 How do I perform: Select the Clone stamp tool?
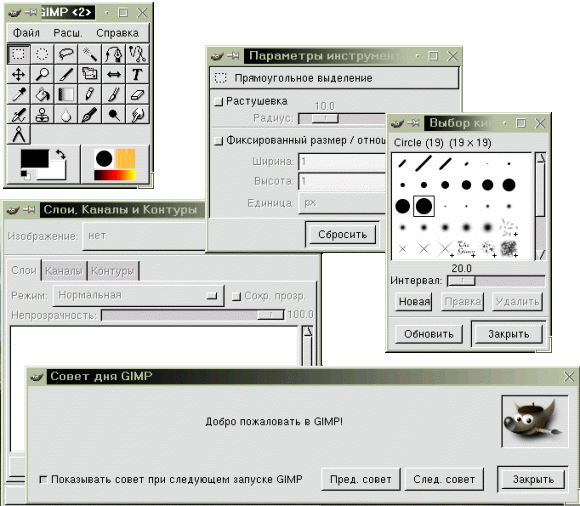point(42,114)
